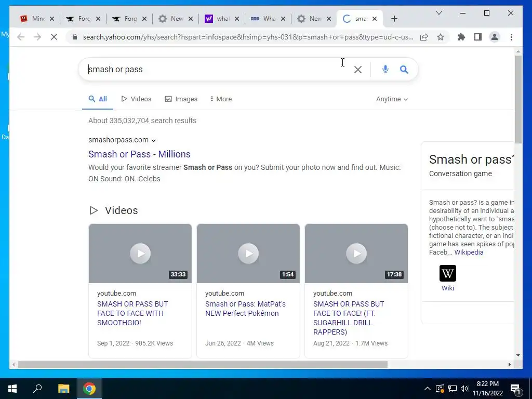
Task: Open the volume control in tray
Action: coord(464,389)
